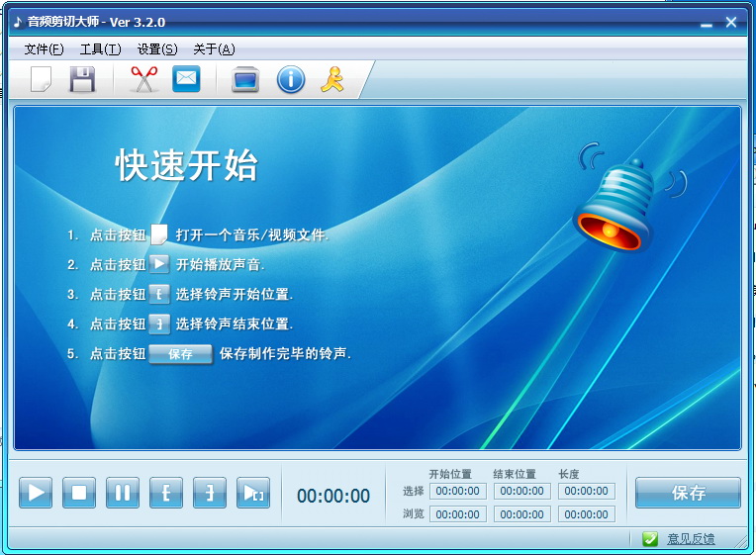Click the file icon in quick start step 1
This screenshot has height=555, width=756.
point(159,234)
